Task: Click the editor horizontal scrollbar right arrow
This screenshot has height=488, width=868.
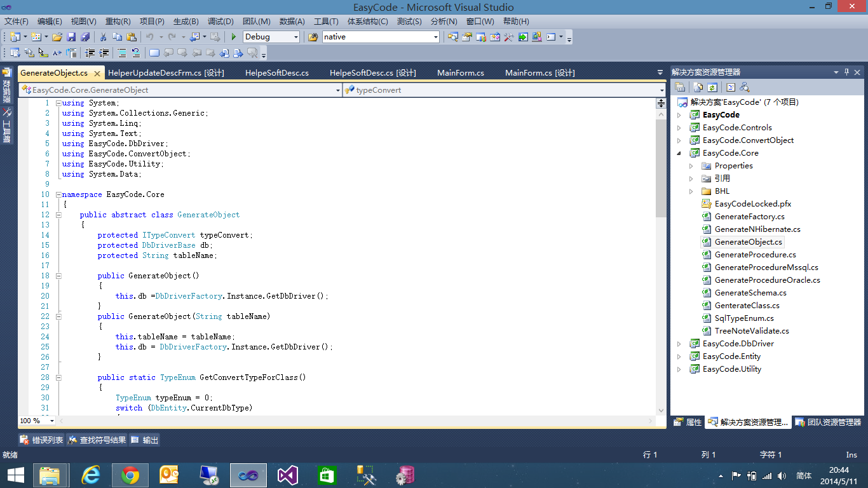Action: pos(651,421)
